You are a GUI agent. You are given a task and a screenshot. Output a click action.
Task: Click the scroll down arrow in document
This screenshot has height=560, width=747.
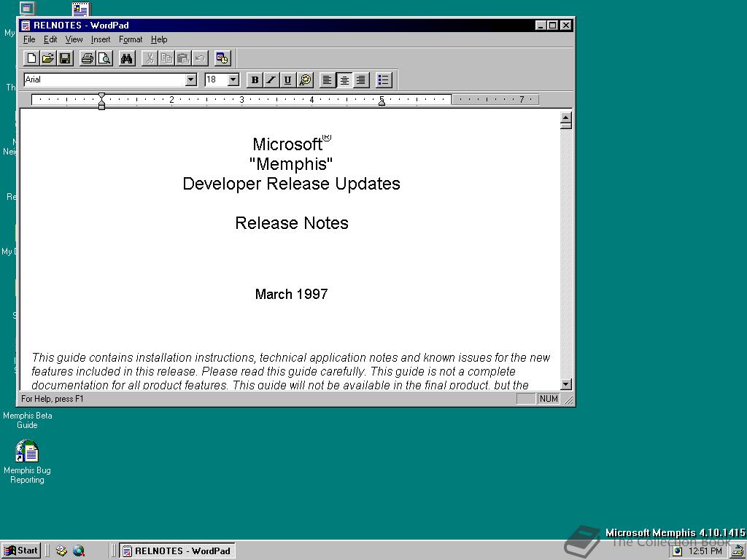point(566,384)
